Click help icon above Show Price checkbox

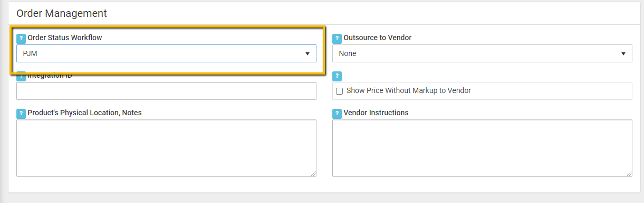pyautogui.click(x=337, y=76)
